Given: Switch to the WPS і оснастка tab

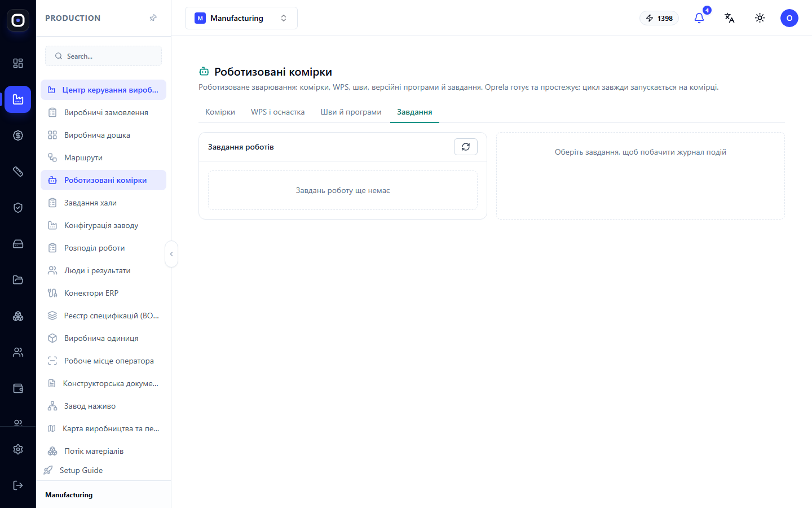Looking at the screenshot, I should 278,112.
